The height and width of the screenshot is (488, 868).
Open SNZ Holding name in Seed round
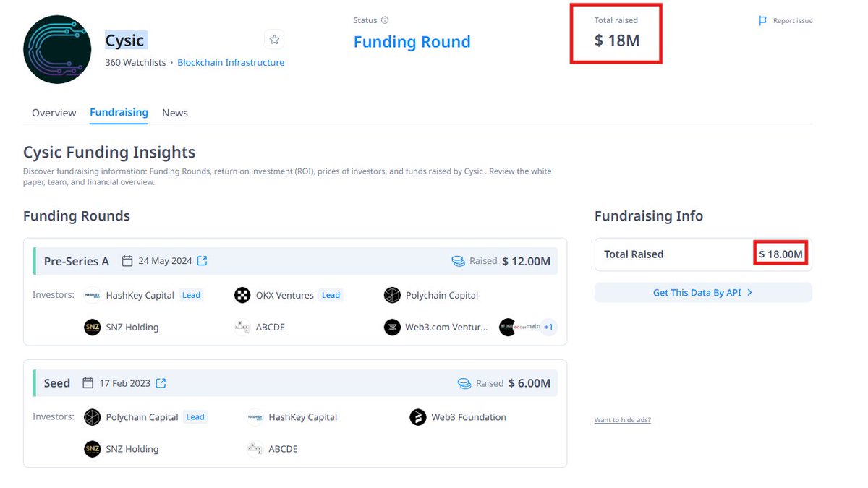[132, 449]
